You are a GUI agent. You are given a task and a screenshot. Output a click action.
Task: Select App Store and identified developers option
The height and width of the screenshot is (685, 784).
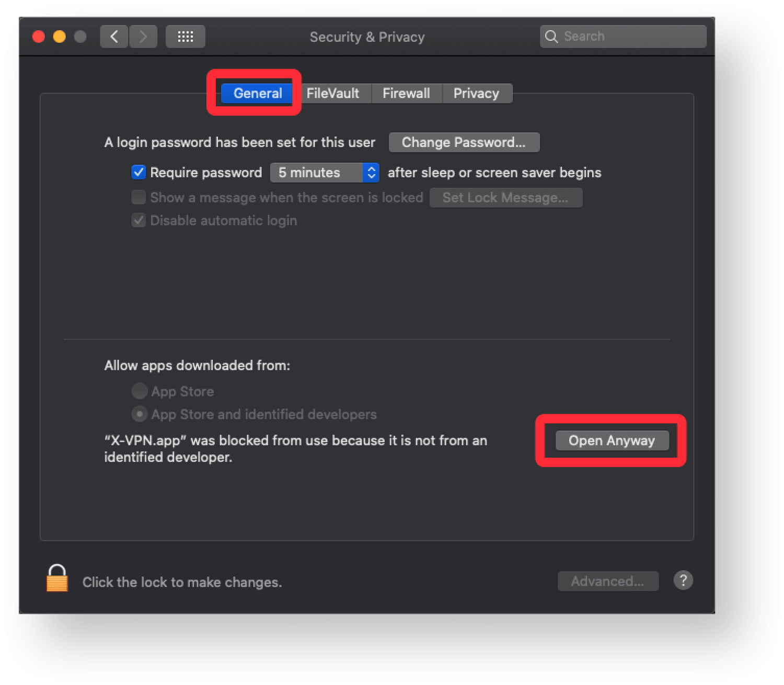[139, 414]
